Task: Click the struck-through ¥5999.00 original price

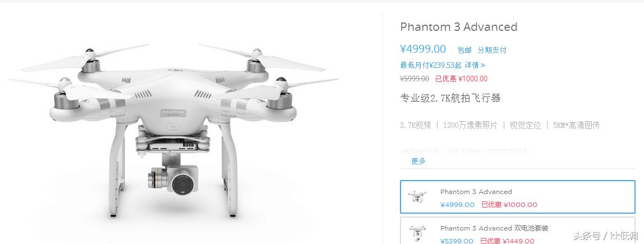Action: pyautogui.click(x=415, y=79)
